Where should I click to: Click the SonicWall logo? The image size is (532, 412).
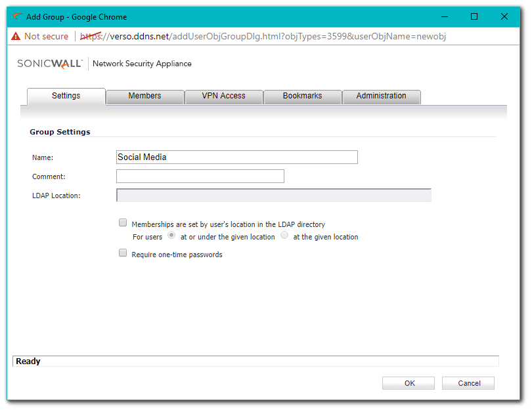point(49,64)
